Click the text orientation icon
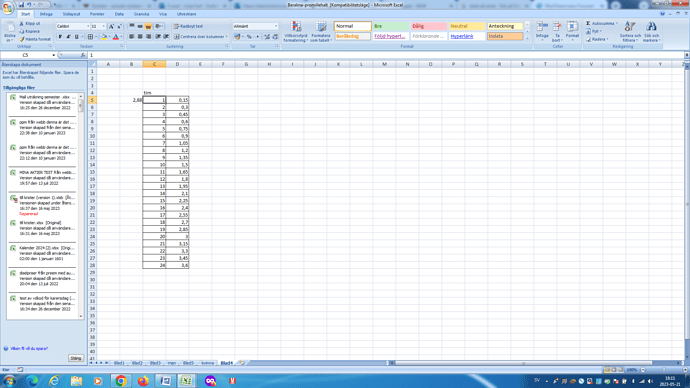This screenshot has width=690, height=388. pos(159,26)
